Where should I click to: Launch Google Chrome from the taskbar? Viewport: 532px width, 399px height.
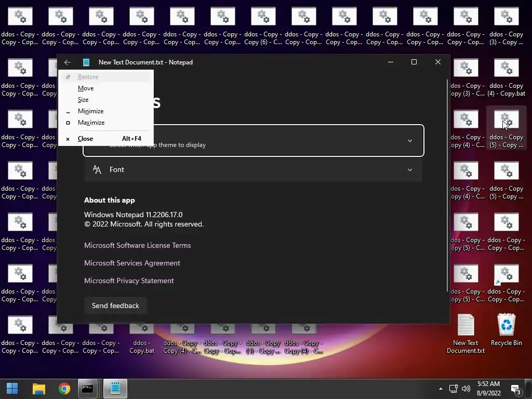64,389
